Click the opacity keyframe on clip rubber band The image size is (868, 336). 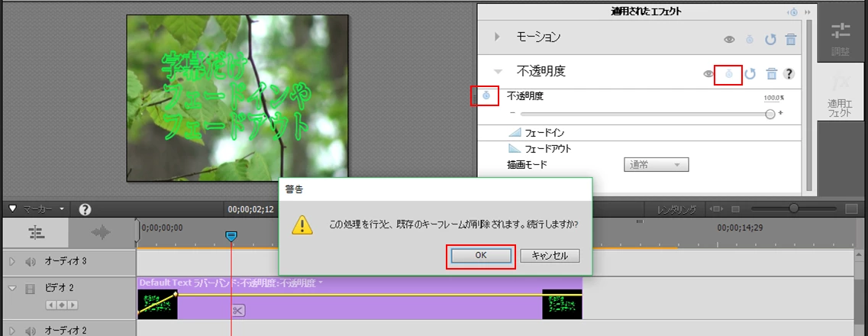(176, 295)
